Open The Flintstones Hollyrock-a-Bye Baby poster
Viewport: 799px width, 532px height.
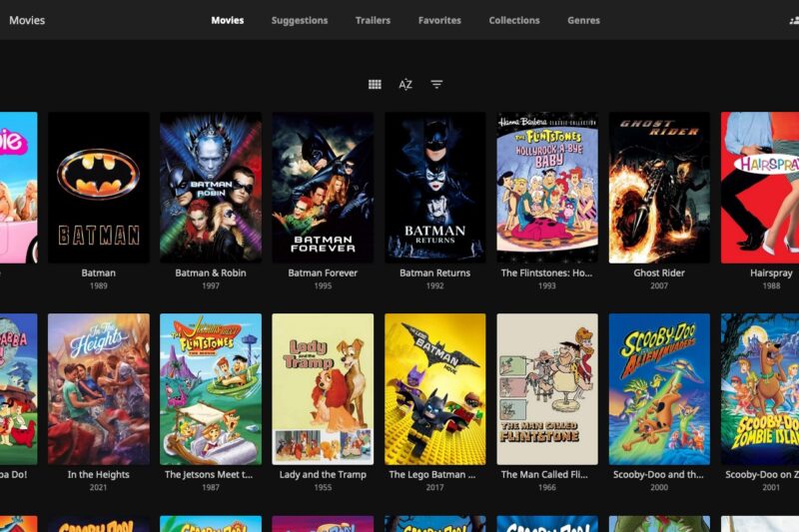click(x=547, y=188)
